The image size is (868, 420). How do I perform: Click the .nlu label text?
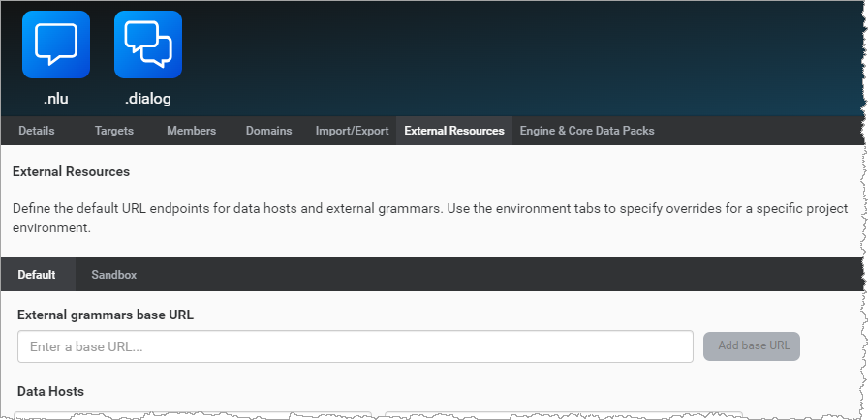[56, 98]
